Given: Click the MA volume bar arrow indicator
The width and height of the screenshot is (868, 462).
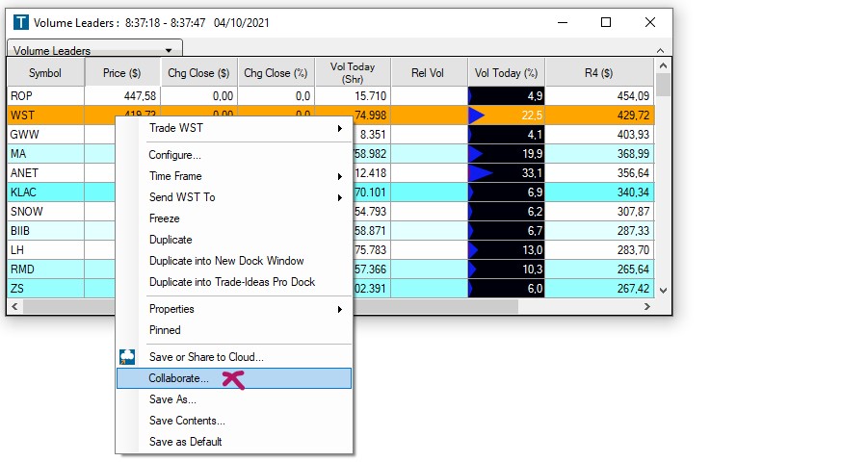Looking at the screenshot, I should (477, 154).
